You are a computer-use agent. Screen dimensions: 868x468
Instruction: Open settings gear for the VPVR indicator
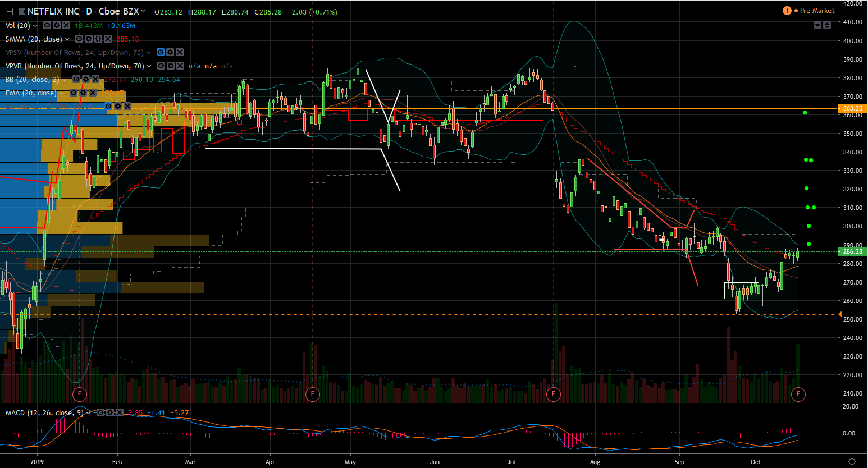point(170,66)
